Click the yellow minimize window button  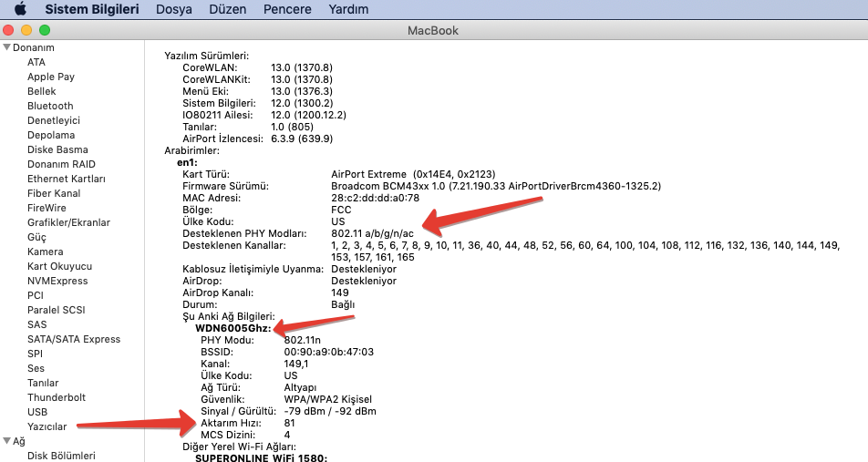pyautogui.click(x=26, y=30)
